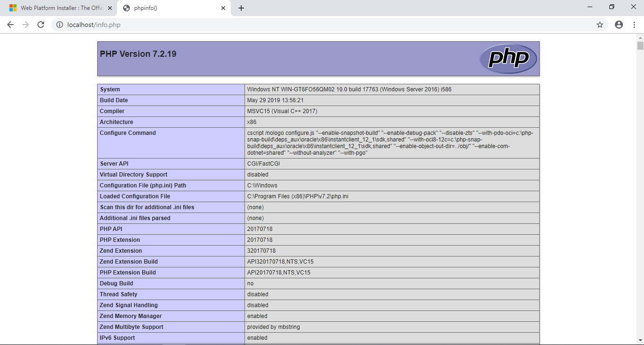
Task: Click the browser forward arrow
Action: pos(25,25)
